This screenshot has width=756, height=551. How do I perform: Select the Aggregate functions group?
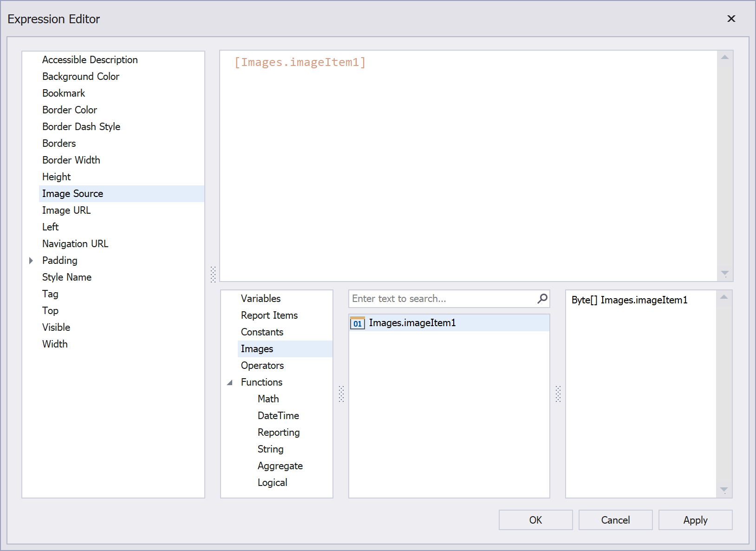point(280,466)
